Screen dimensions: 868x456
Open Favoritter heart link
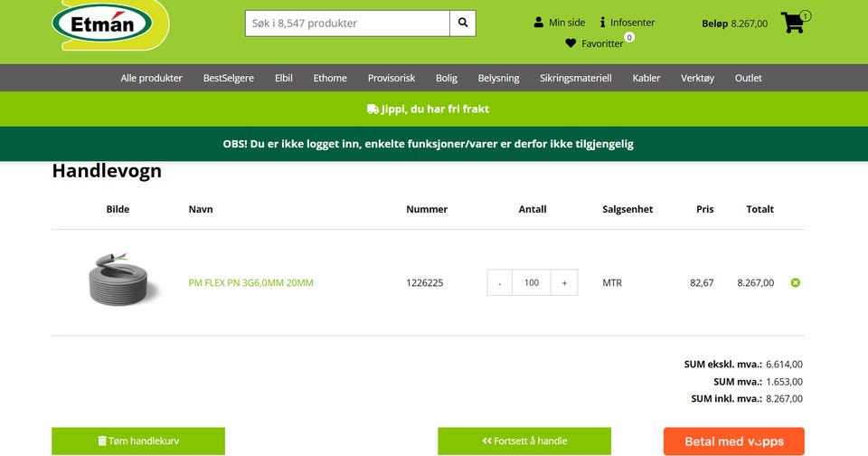pos(595,43)
